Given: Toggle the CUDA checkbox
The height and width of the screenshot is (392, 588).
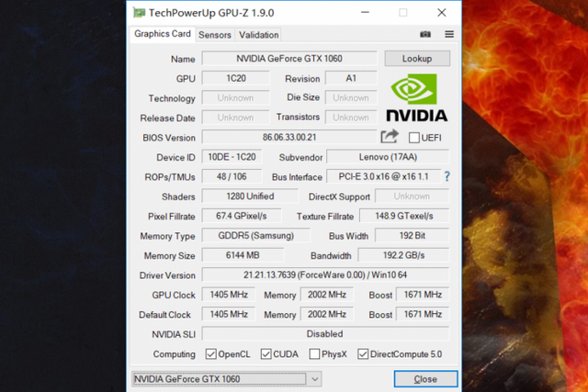Looking at the screenshot, I should 266,354.
